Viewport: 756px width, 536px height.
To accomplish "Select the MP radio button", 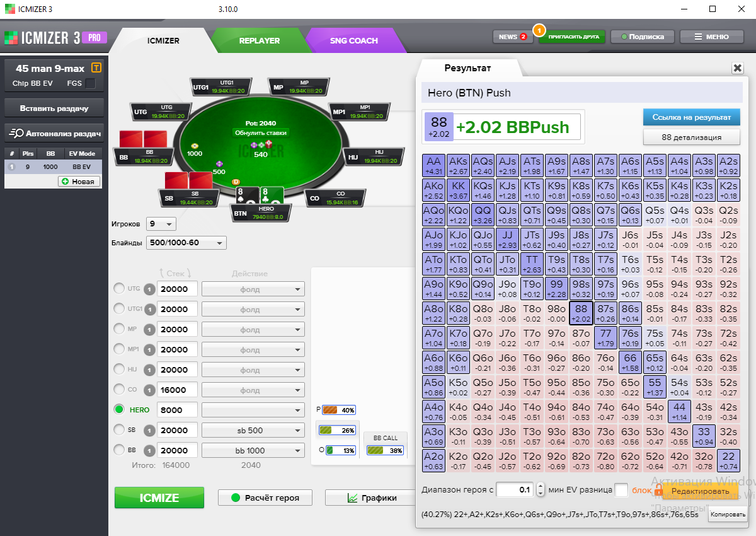I will [x=119, y=329].
